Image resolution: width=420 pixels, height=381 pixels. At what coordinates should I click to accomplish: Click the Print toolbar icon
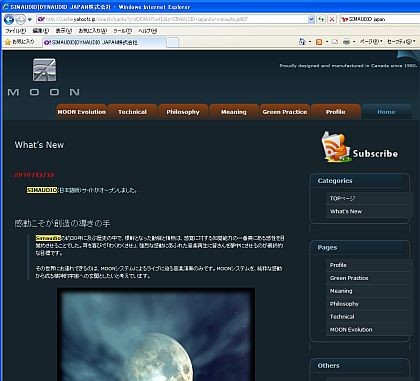pos(346,42)
